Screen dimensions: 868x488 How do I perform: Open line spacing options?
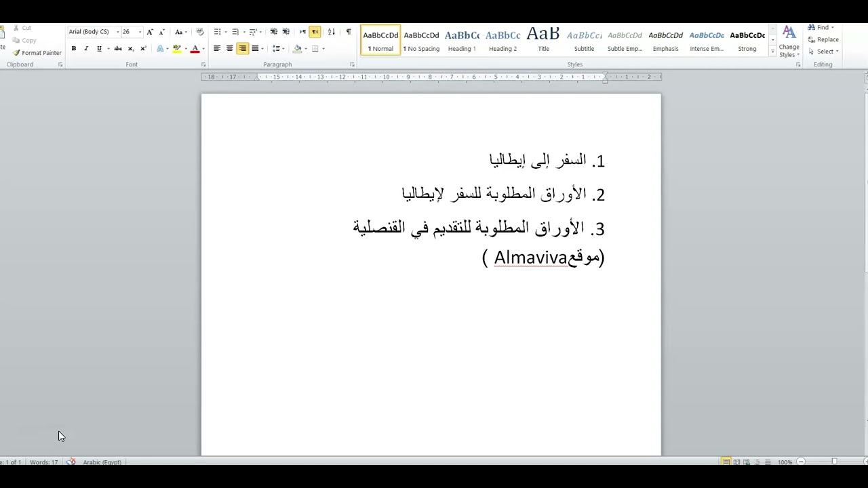click(x=277, y=49)
